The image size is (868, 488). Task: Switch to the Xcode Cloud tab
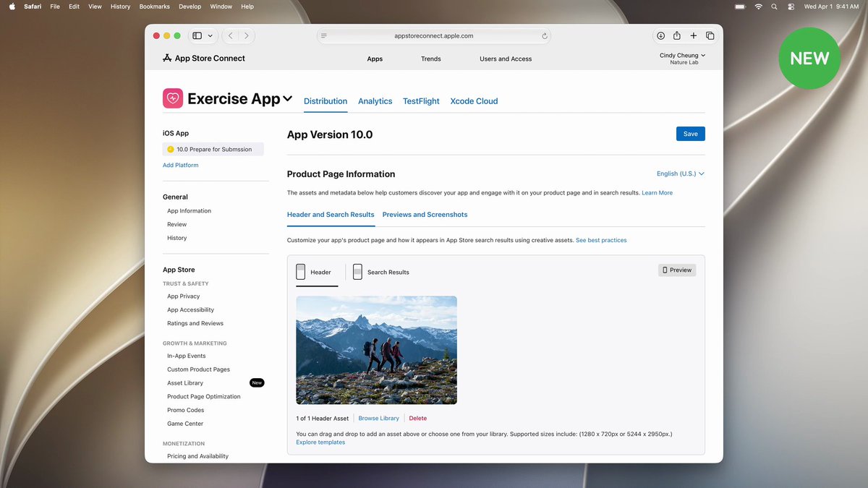coord(474,101)
